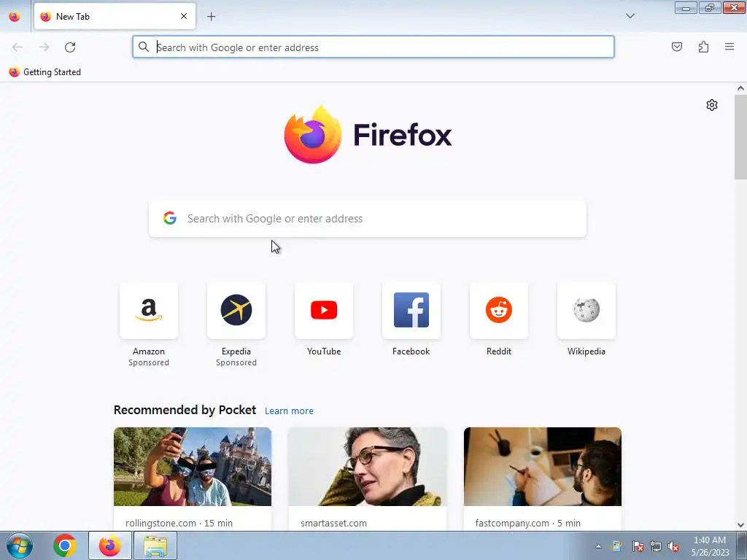Focus the address bar search field
747x560 pixels.
(x=373, y=47)
